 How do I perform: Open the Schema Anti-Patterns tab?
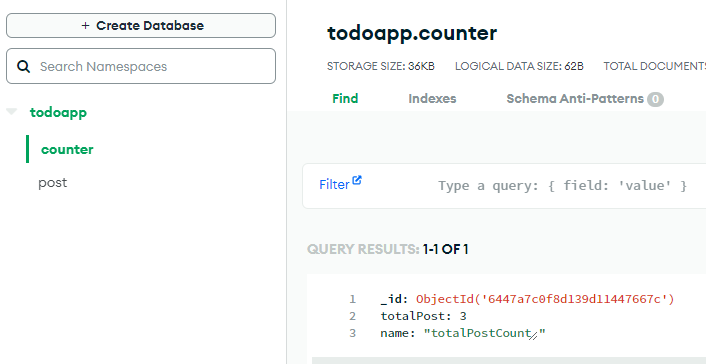point(585,99)
